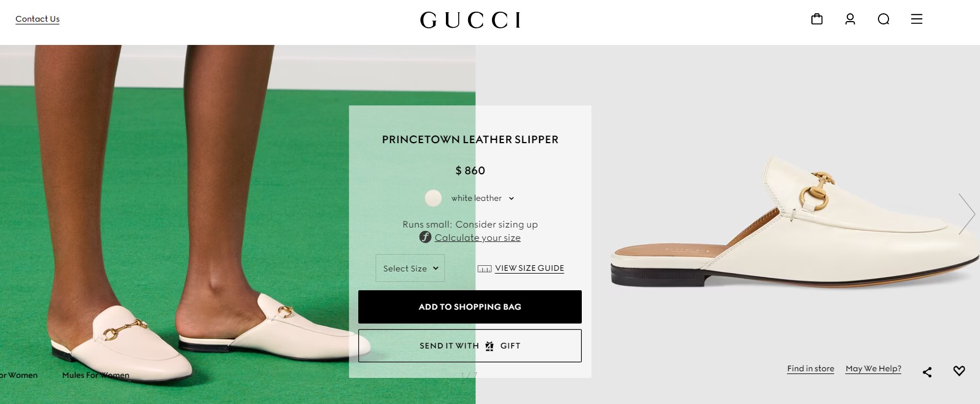The image size is (980, 404).
Task: Click the search magnifier icon
Action: click(x=883, y=19)
